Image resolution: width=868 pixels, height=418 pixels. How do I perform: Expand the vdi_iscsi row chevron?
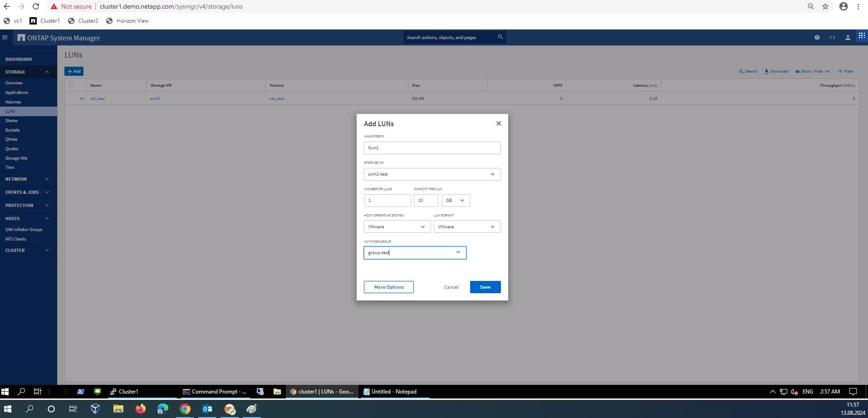(82, 98)
